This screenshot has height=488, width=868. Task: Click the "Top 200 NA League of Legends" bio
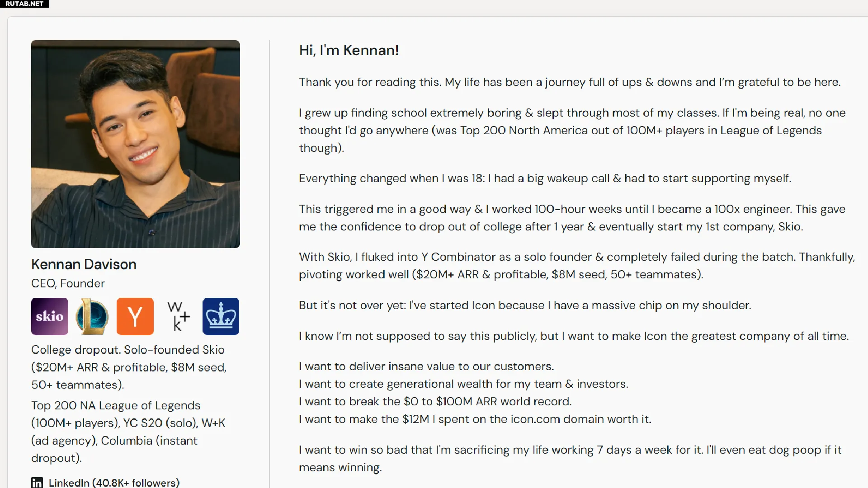coord(128,432)
